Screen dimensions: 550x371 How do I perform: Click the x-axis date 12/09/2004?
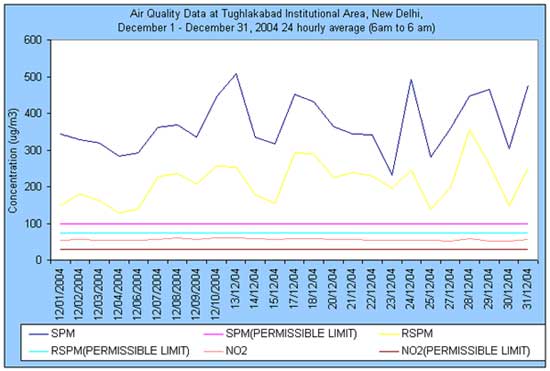point(196,294)
